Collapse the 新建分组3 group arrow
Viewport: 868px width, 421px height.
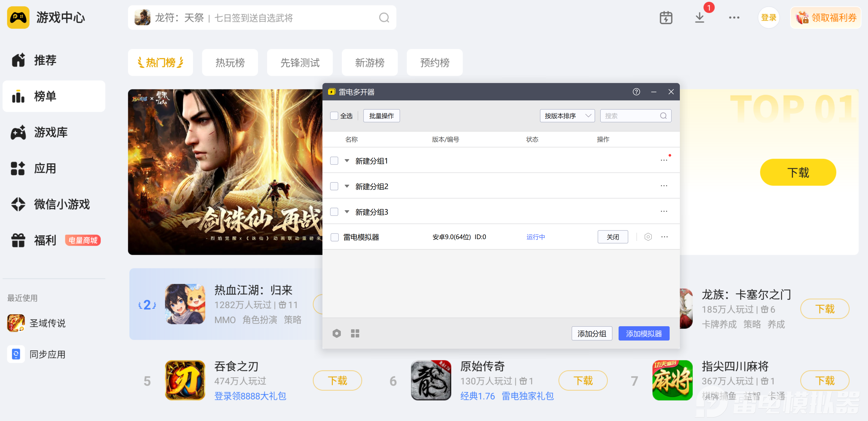point(347,212)
